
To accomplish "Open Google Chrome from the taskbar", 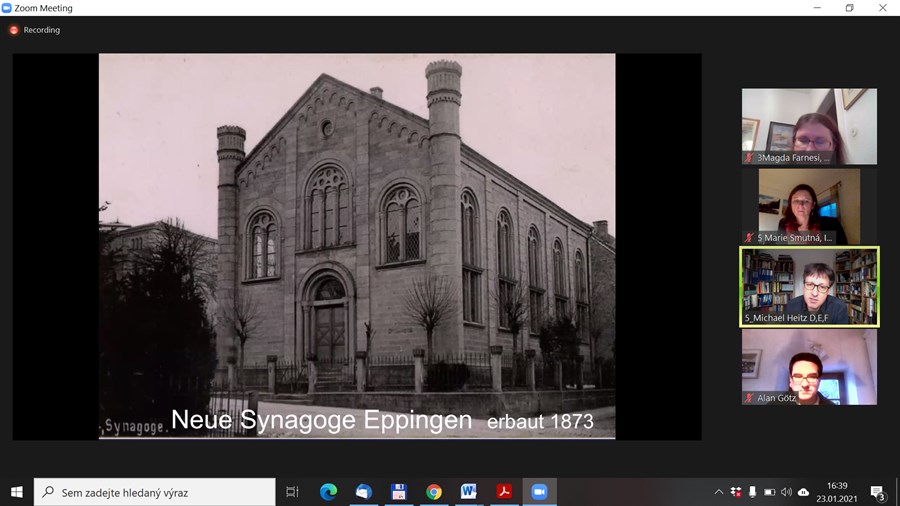I will (434, 492).
